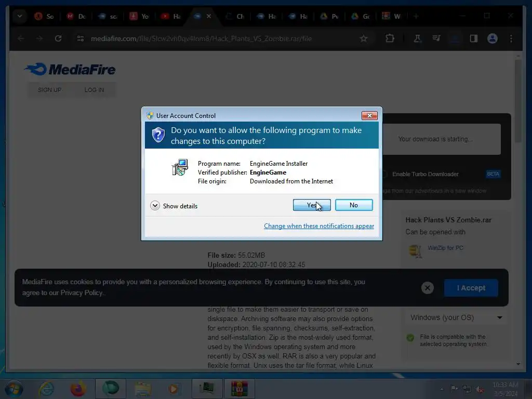Reload the page

[x=58, y=38]
